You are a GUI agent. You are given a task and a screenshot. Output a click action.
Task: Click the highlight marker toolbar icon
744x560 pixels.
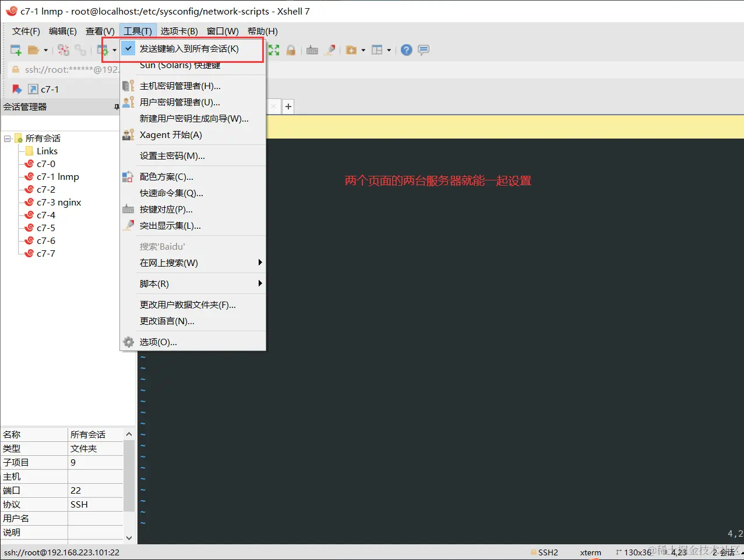pos(330,50)
